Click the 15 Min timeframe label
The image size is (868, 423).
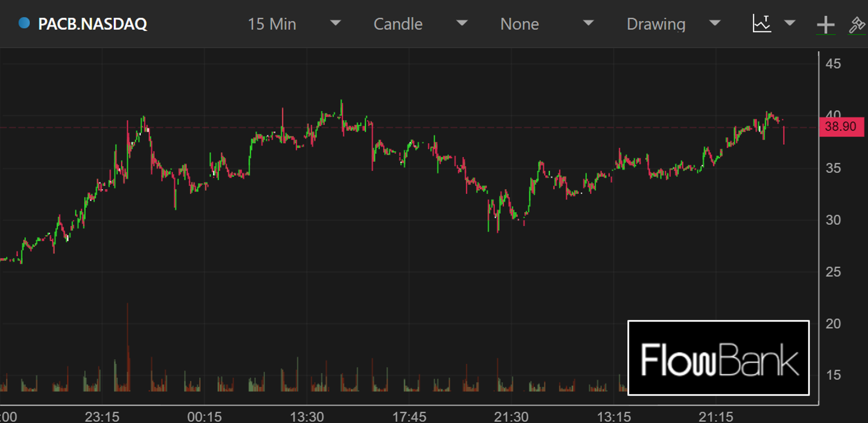[272, 24]
